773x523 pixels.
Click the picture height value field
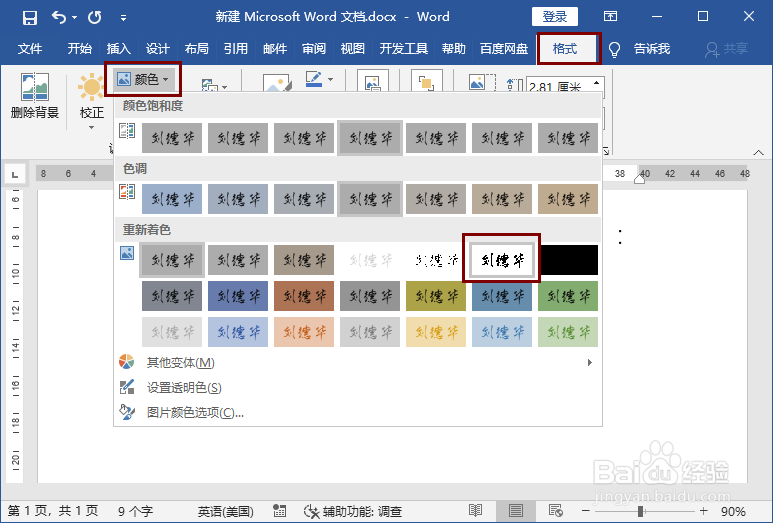point(559,87)
